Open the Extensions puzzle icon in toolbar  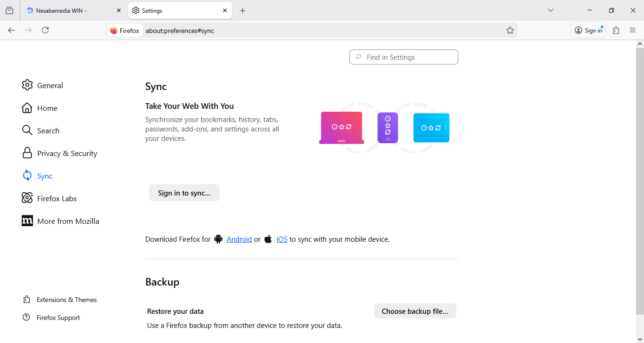[616, 30]
